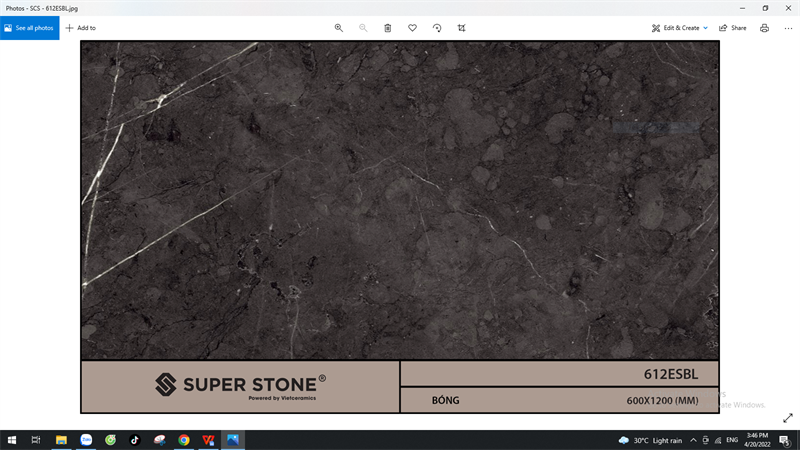Click the 612ESBL marble tile photo
Image resolution: width=800 pixels, height=450 pixels.
click(400, 227)
